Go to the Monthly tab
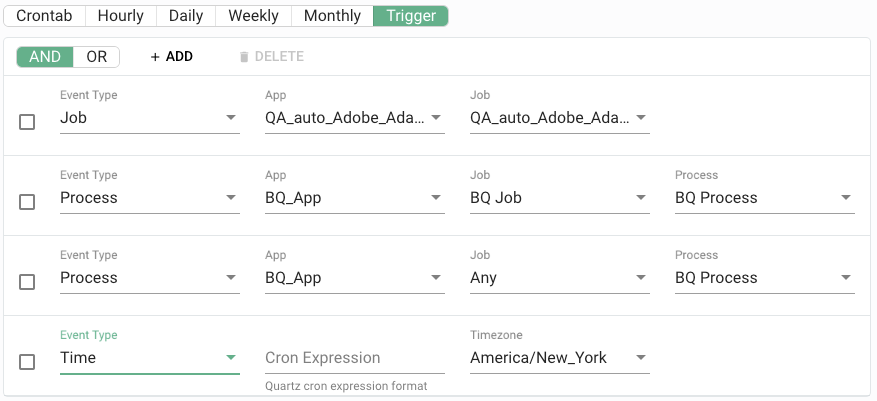This screenshot has height=401, width=877. 332,16
